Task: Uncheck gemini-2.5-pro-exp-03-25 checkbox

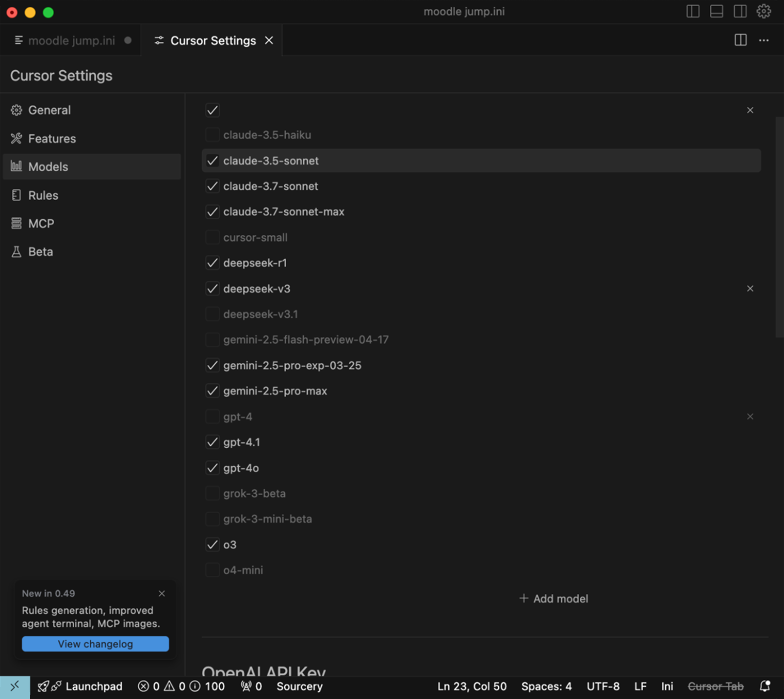Action: click(213, 365)
